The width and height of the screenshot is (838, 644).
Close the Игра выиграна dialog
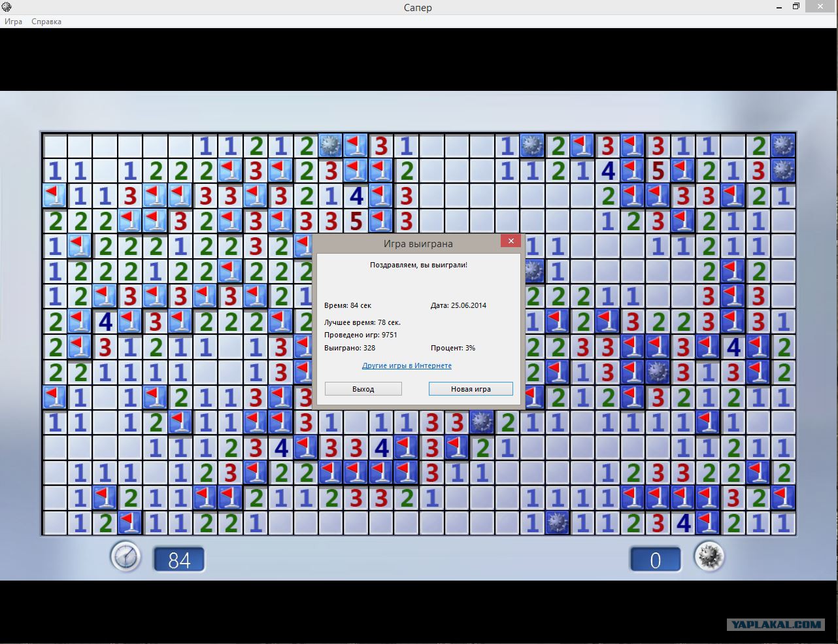pos(511,241)
